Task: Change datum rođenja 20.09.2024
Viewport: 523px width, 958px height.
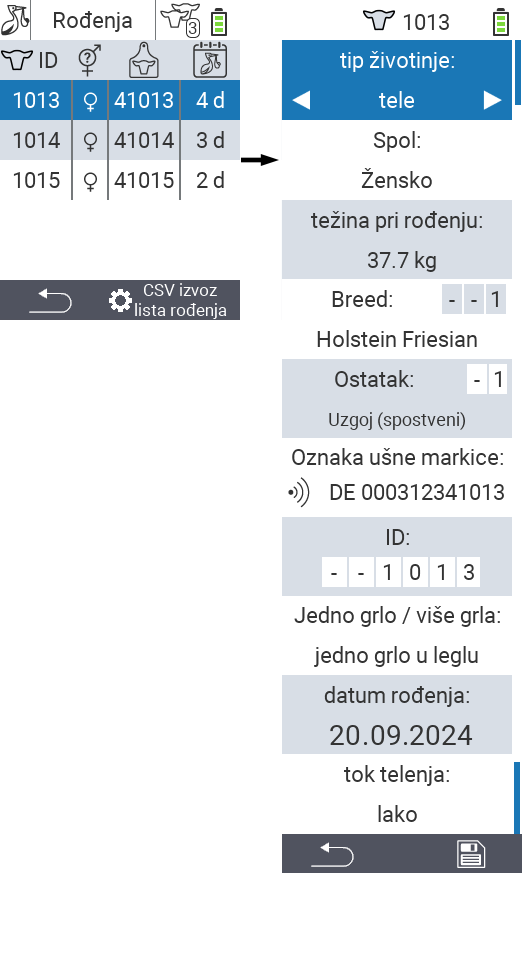Action: pyautogui.click(x=397, y=714)
